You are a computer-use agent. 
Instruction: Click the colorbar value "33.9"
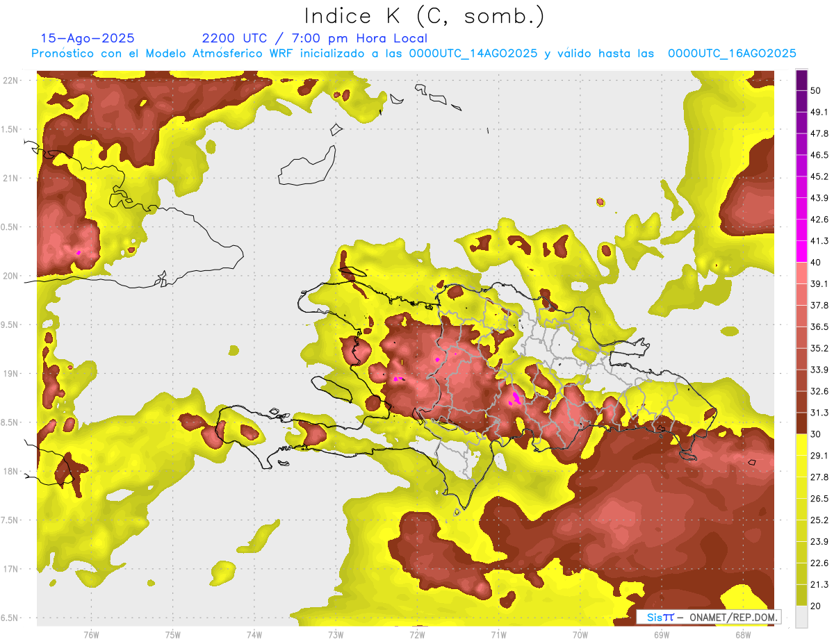coord(819,370)
